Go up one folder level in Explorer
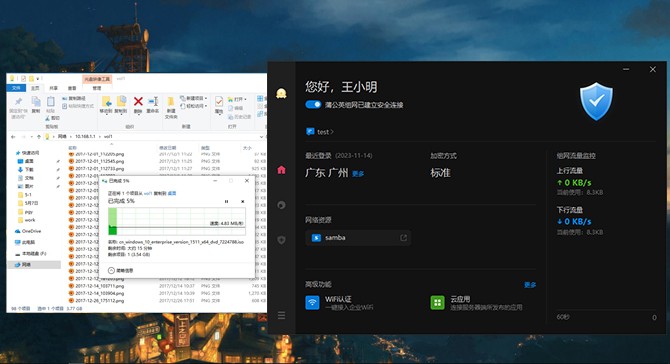Screen dimensions: 670x364 coord(39,137)
